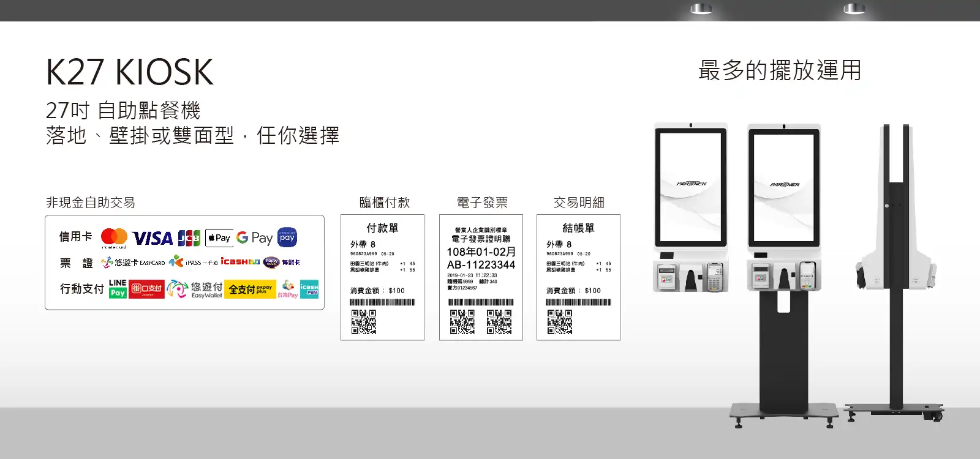Image resolution: width=980 pixels, height=459 pixels.
Task: Click the QR code on the 付款單 receipt
Action: [364, 322]
